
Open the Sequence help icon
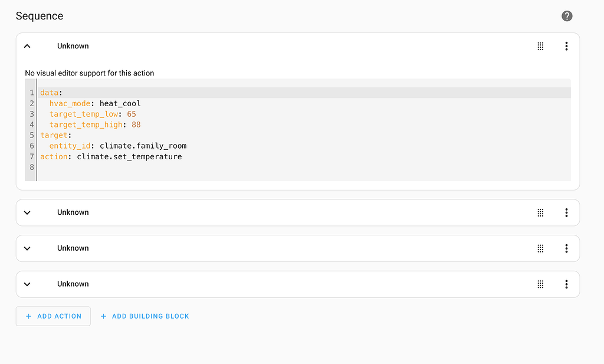567,16
